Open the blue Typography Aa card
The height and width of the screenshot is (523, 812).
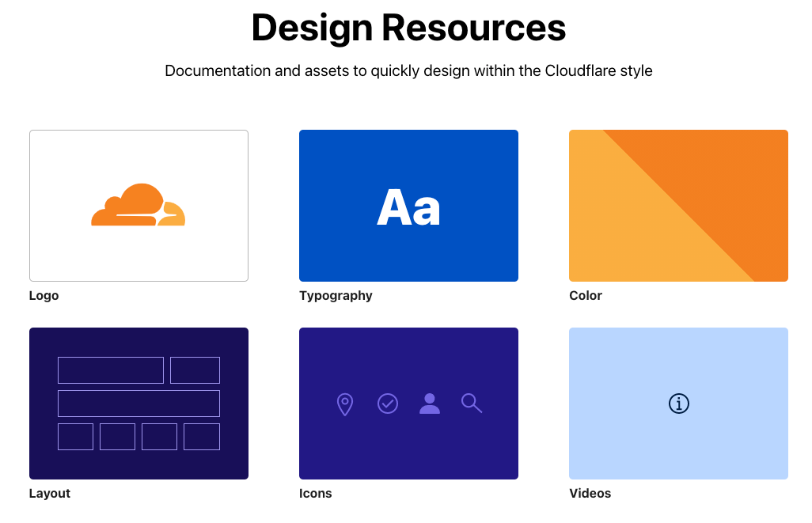[408, 206]
